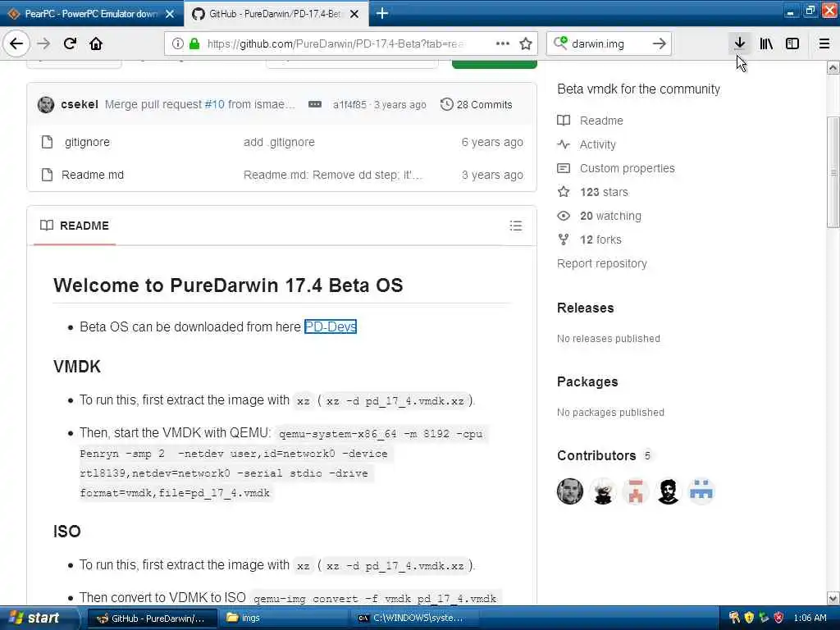Open page actions three-dot menu
Image resolution: width=840 pixels, height=630 pixels.
(503, 43)
